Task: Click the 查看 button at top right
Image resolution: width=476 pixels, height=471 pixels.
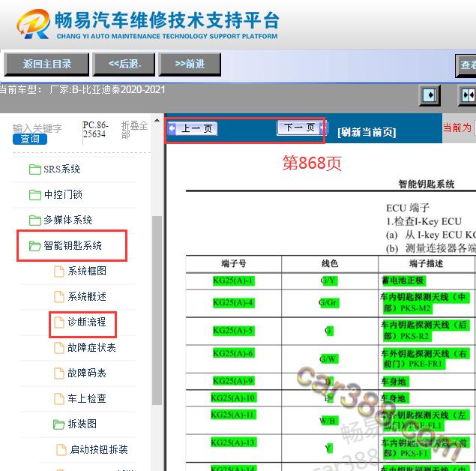Action: click(x=466, y=64)
